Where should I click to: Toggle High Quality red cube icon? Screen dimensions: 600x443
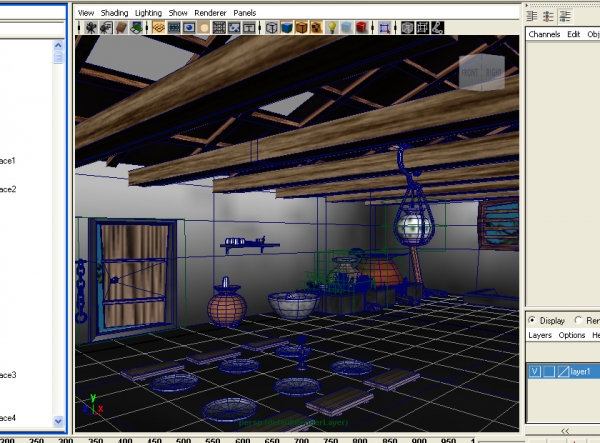click(x=362, y=28)
